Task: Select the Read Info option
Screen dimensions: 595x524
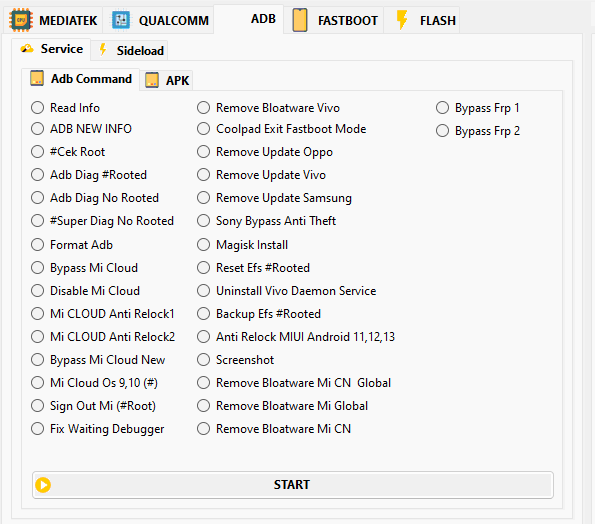Action: click(x=65, y=108)
